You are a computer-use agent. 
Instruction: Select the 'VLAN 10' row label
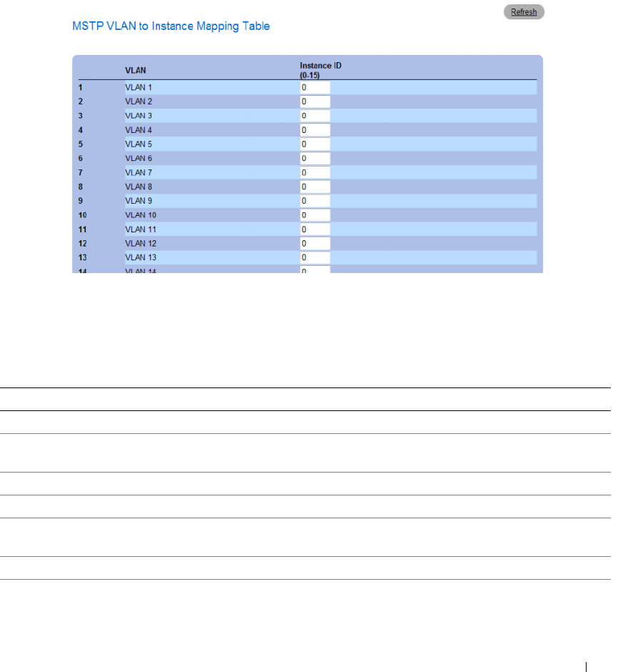141,214
